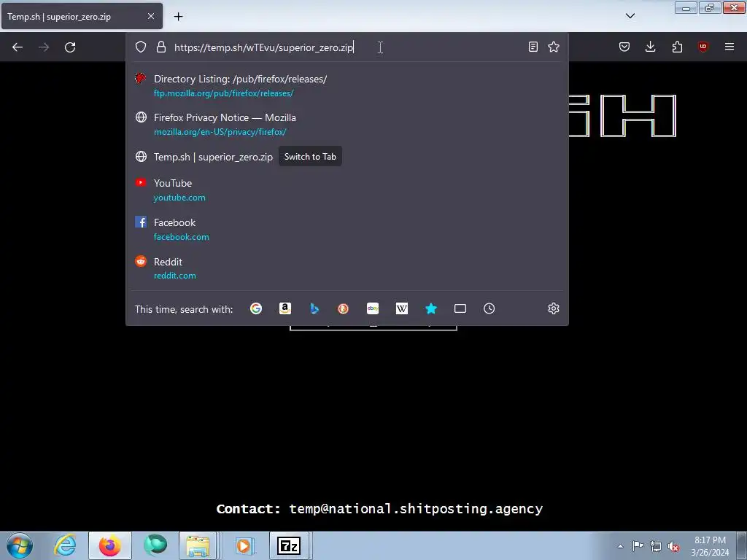This screenshot has height=560, width=747.
Task: Open the muted volume tray icon
Action: point(673,546)
